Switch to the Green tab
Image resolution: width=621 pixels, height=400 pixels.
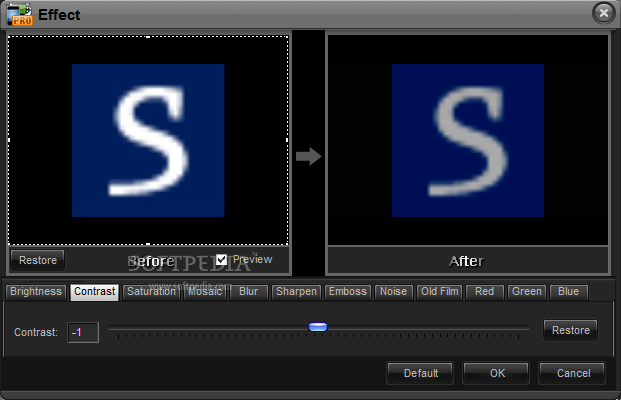(527, 292)
